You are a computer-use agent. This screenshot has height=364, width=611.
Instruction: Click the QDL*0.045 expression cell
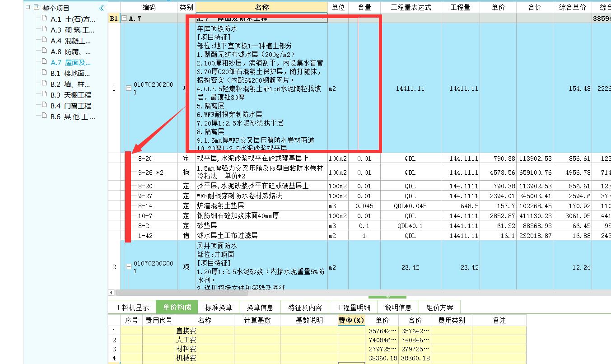411,206
